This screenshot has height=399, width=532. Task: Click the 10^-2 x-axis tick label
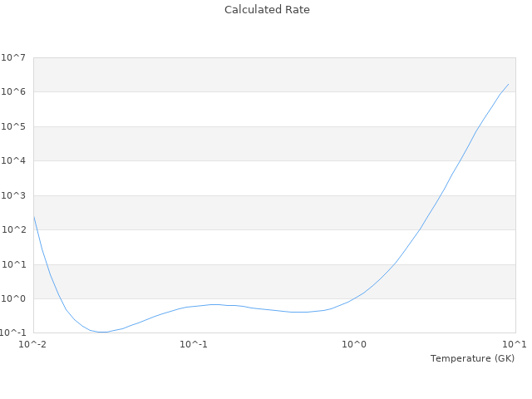click(34, 344)
